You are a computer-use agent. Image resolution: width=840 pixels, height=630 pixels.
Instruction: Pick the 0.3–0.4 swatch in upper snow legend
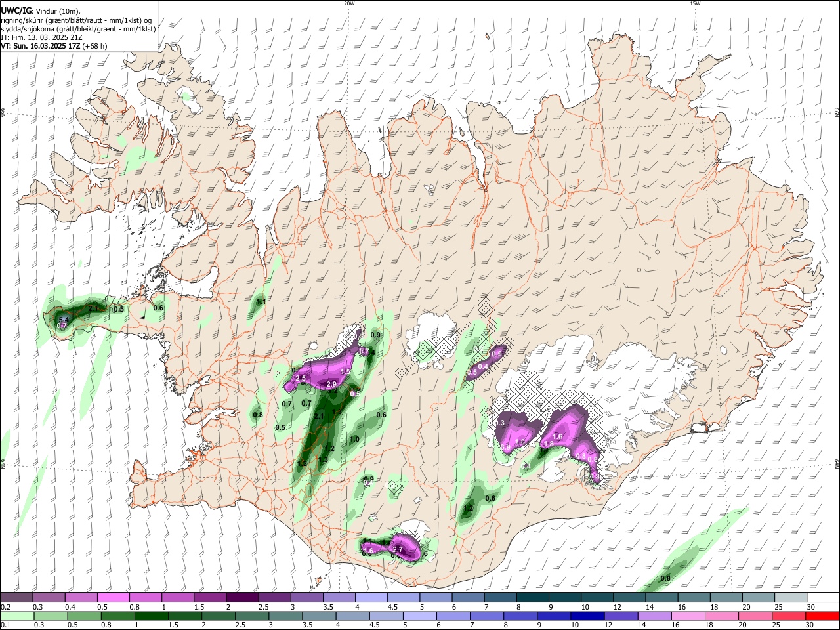[49, 598]
